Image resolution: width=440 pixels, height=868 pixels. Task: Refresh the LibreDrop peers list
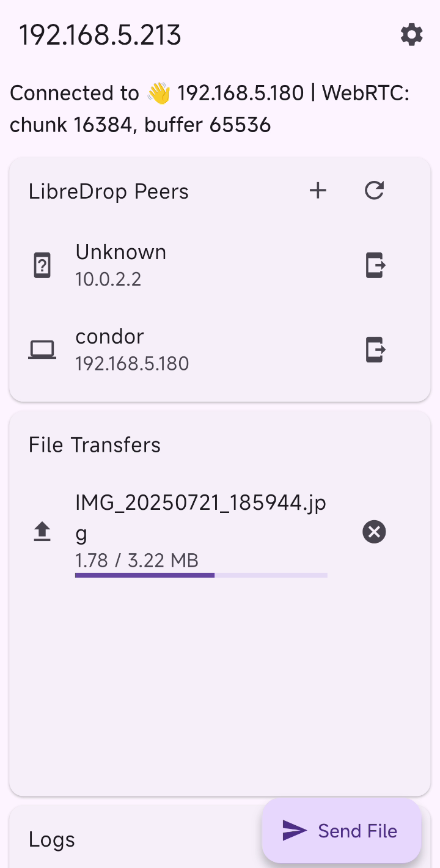374,191
